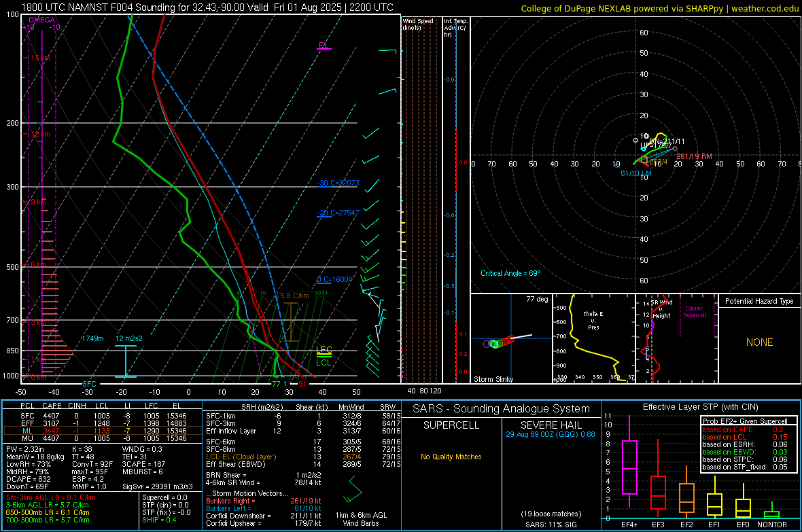
Task: Click the 'BRN Shear' value line
Action: point(263,475)
